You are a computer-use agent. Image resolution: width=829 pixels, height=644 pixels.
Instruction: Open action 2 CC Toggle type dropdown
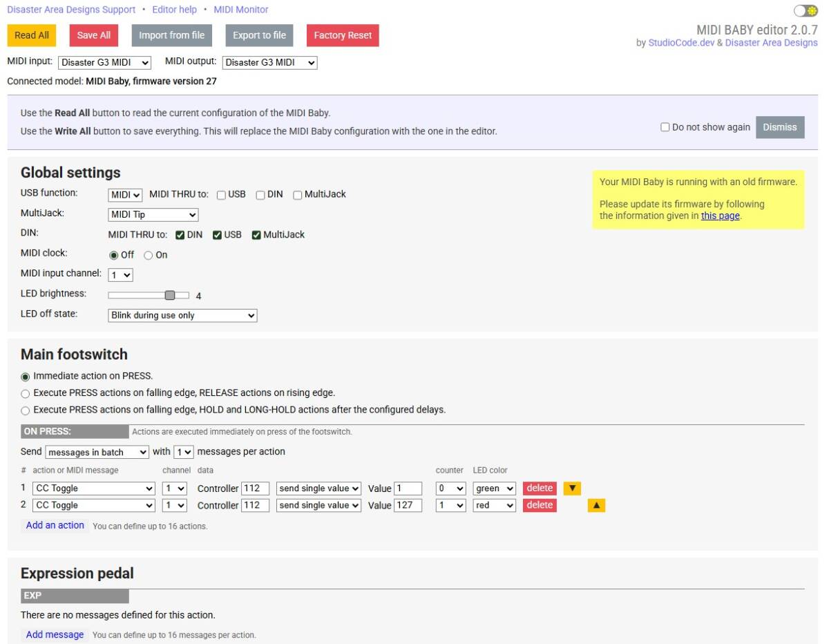[94, 505]
